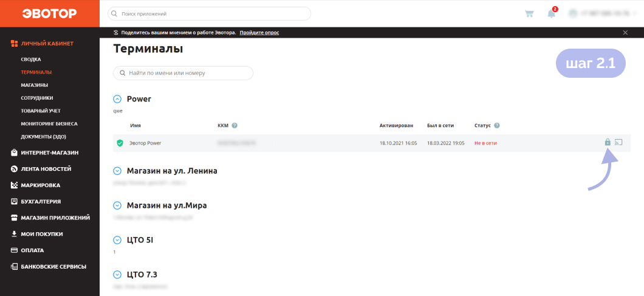Viewport: 644px width, 296px height.
Task: Focus Найти по имени или номеру field
Action: [x=183, y=73]
